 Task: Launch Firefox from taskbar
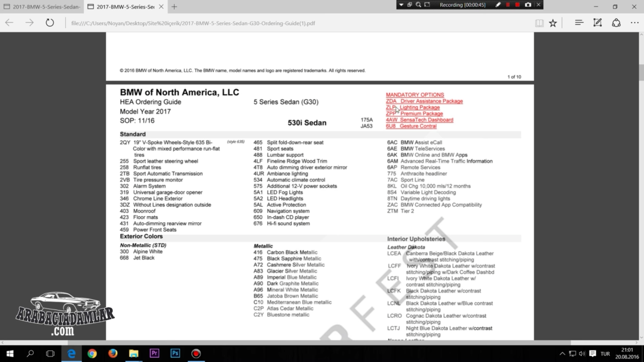click(x=113, y=353)
